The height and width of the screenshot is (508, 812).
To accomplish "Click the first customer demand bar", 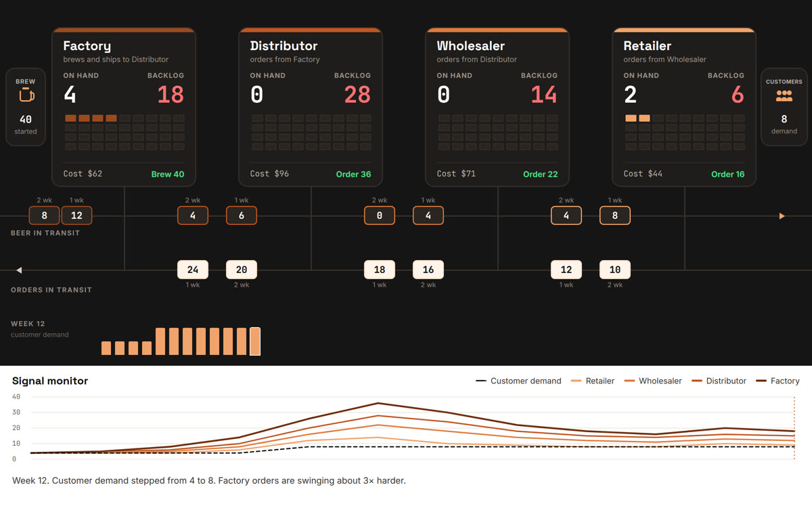I will tap(106, 348).
